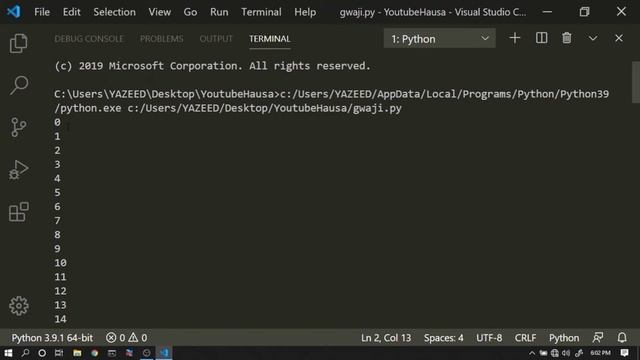
Task: Open the Help menu
Action: (x=305, y=12)
